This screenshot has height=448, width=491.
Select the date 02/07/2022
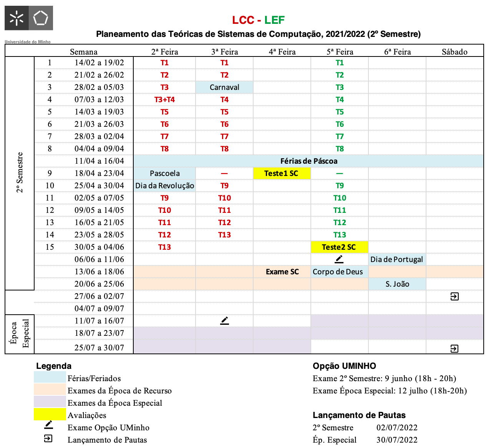[x=397, y=428]
